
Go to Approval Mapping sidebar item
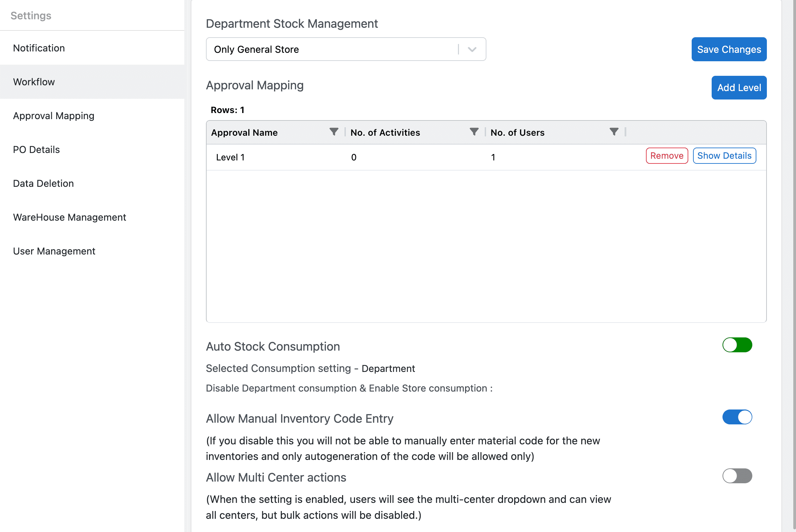(x=92, y=116)
